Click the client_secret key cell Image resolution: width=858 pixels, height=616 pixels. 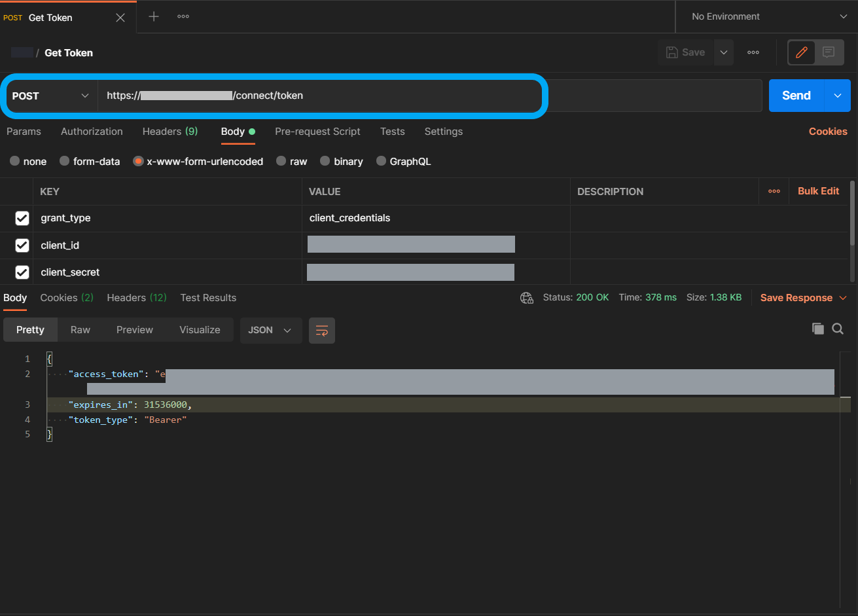coord(167,272)
